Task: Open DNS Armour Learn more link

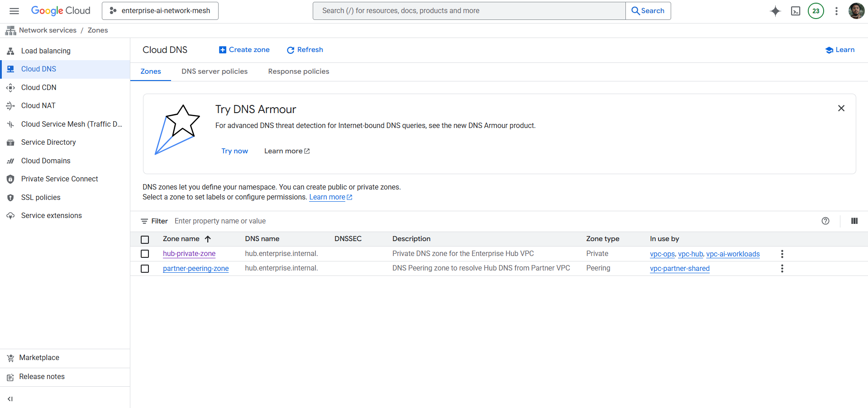Action: [287, 151]
